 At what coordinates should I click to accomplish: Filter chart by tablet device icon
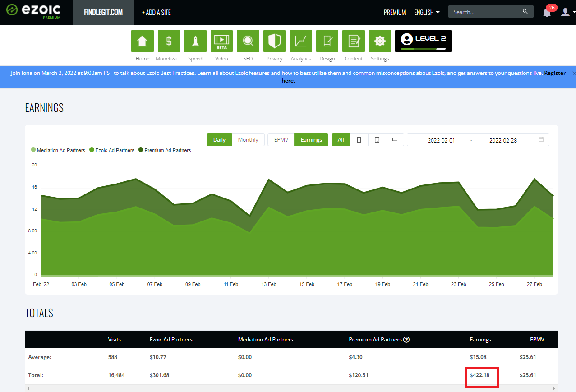(377, 140)
